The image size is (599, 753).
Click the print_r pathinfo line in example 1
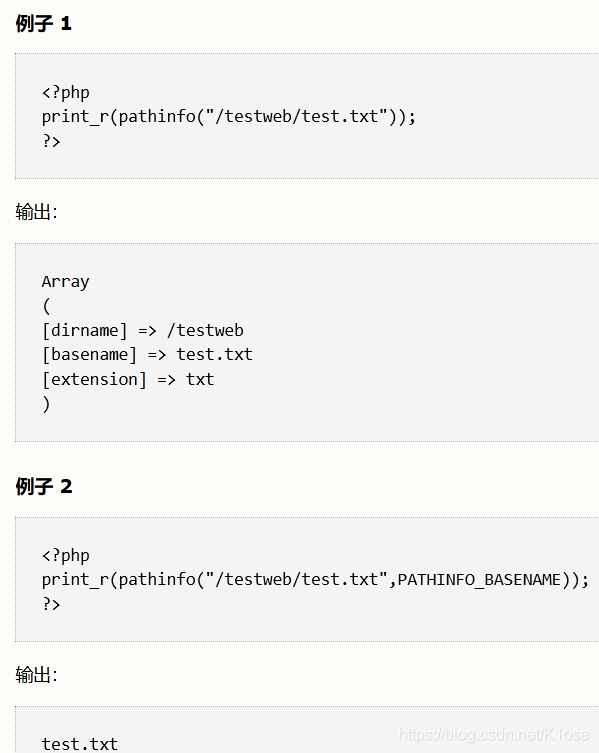(229, 117)
